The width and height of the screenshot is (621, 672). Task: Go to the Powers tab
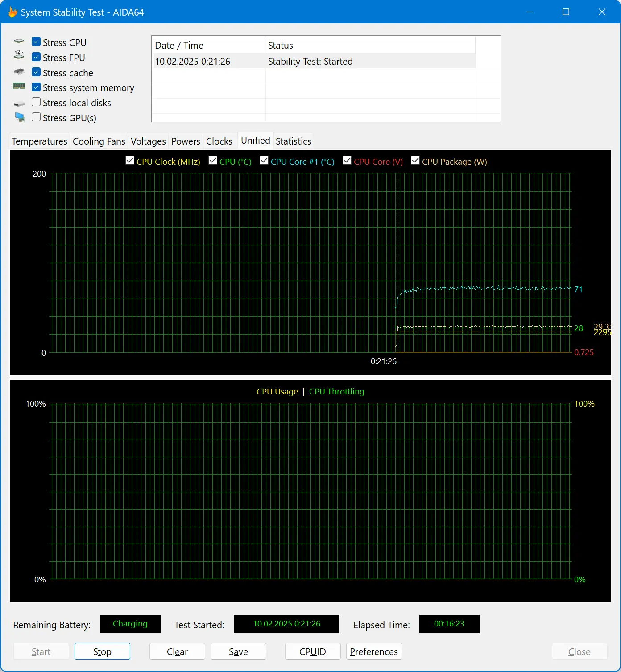click(x=186, y=141)
